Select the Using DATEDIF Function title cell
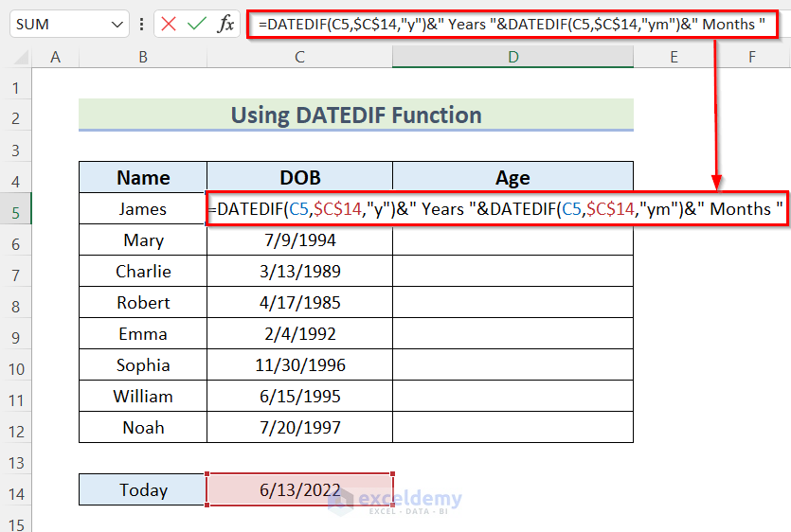This screenshot has width=791, height=532. [x=356, y=115]
